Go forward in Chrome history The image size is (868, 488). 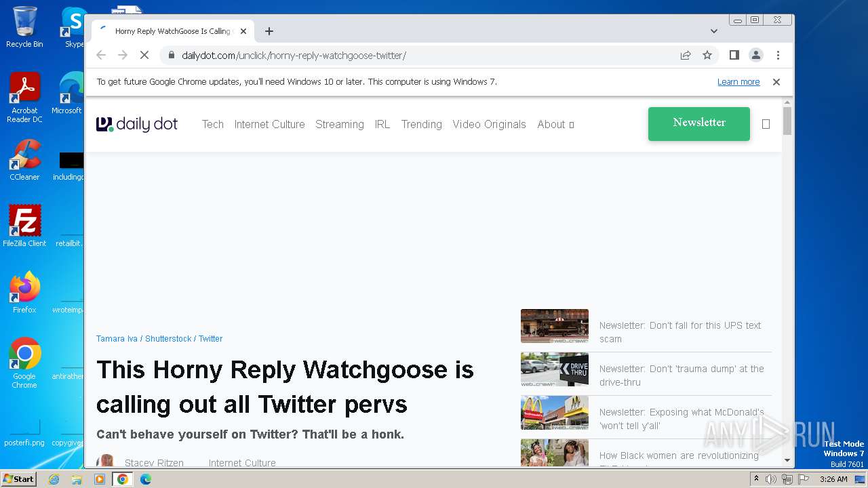123,56
